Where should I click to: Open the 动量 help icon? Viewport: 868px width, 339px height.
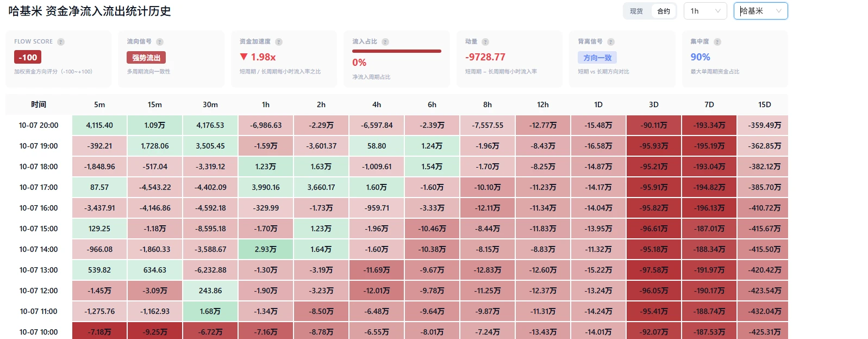[485, 42]
